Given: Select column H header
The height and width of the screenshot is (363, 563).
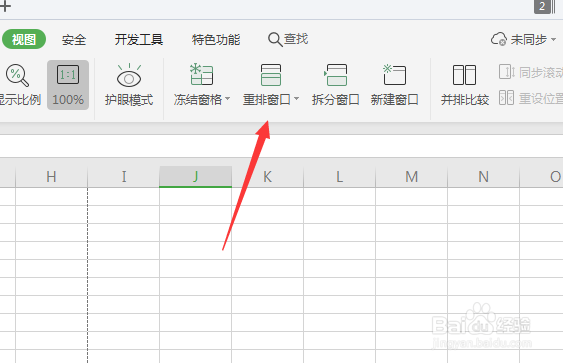Looking at the screenshot, I should (51, 177).
